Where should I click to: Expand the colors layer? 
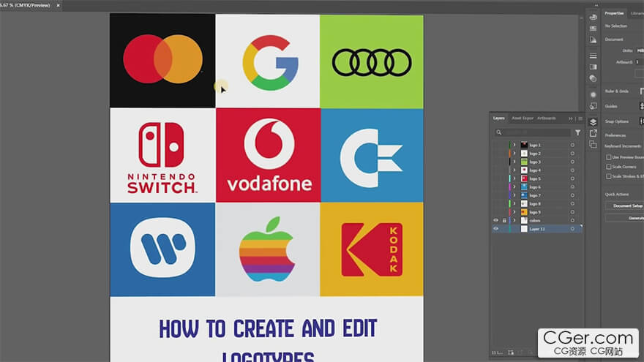pos(514,220)
